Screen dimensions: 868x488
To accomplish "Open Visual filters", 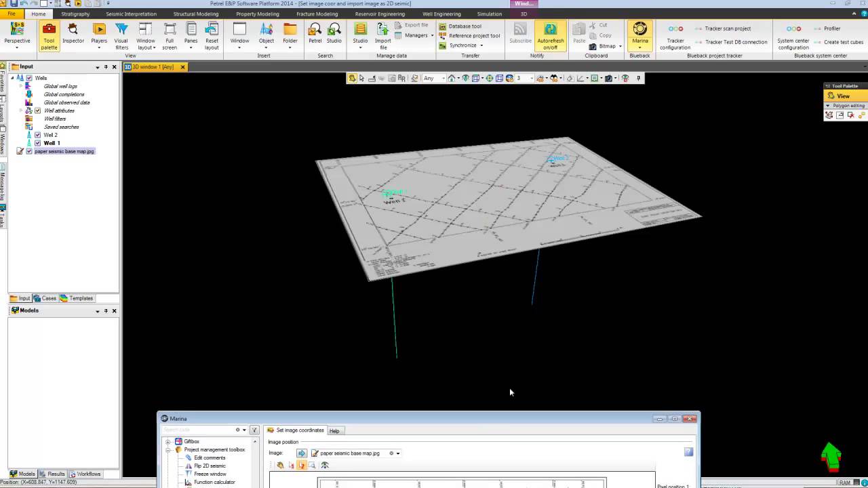I will (121, 37).
